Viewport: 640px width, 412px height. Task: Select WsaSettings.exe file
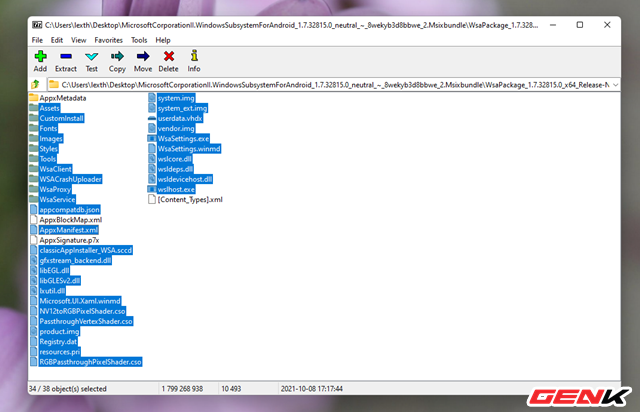[x=179, y=139]
